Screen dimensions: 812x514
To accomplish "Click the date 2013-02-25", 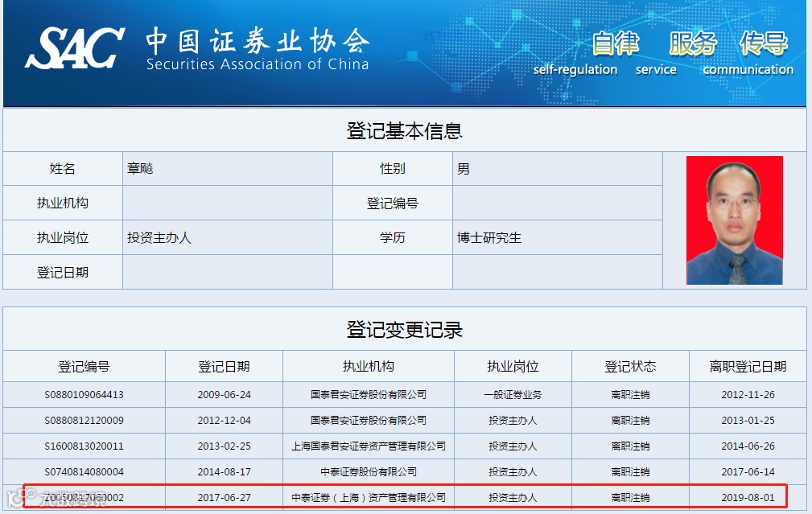I will coord(225,446).
